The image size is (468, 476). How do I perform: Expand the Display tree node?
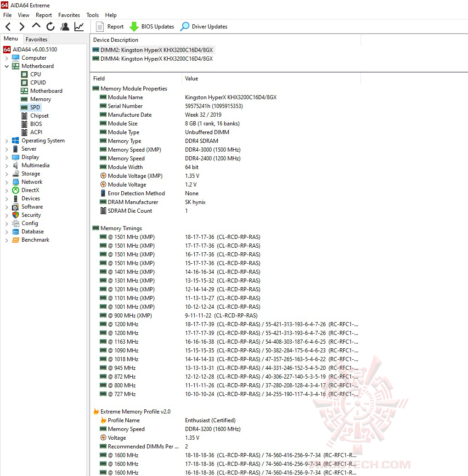7,157
